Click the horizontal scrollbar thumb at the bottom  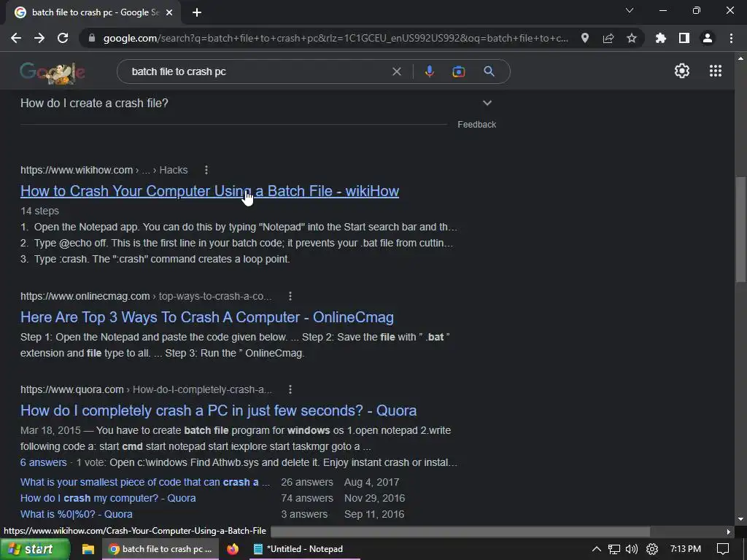click(460, 532)
